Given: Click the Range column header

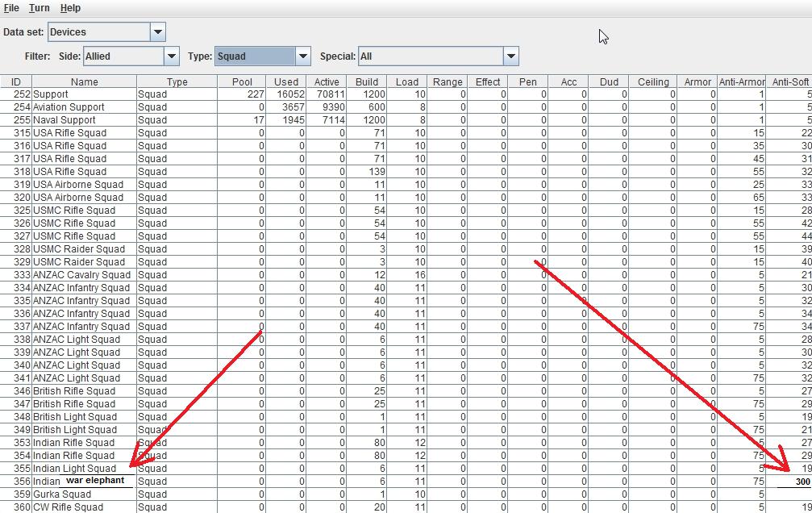Looking at the screenshot, I should 448,82.
